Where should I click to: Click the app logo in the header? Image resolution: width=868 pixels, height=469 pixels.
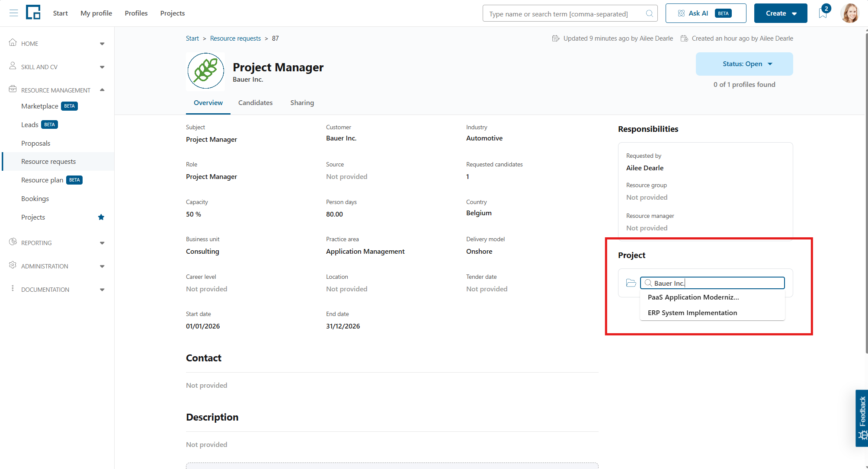tap(33, 13)
